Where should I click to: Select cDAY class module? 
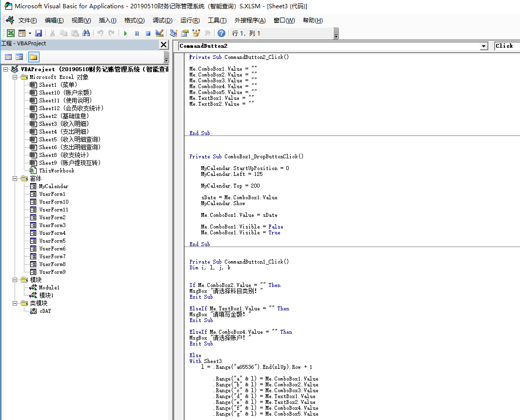pyautogui.click(x=45, y=311)
